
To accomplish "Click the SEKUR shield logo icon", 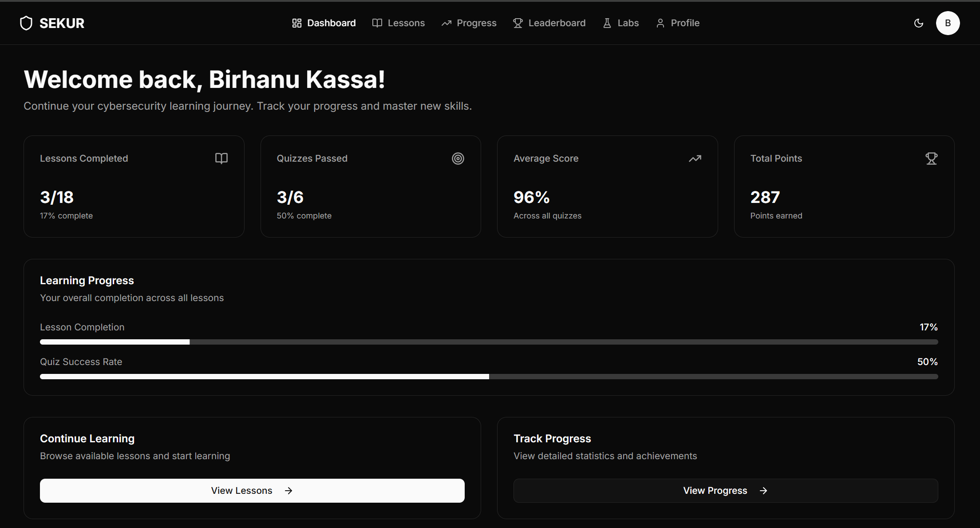I will (26, 23).
